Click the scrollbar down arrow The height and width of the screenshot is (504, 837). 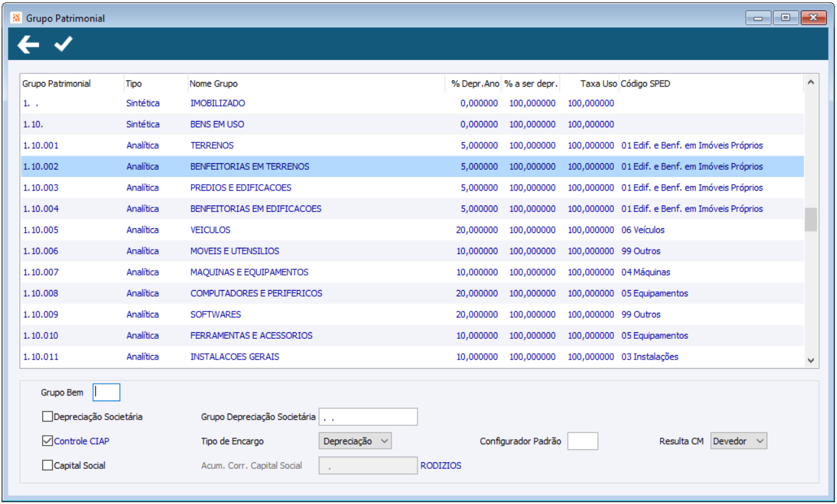tap(810, 360)
